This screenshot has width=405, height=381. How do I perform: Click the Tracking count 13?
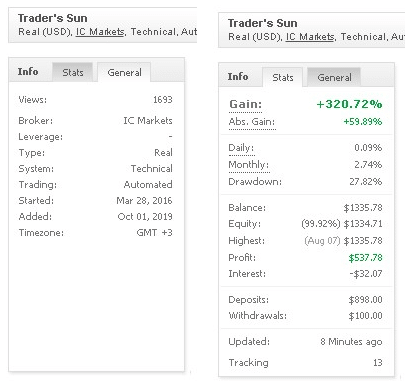[x=378, y=363]
